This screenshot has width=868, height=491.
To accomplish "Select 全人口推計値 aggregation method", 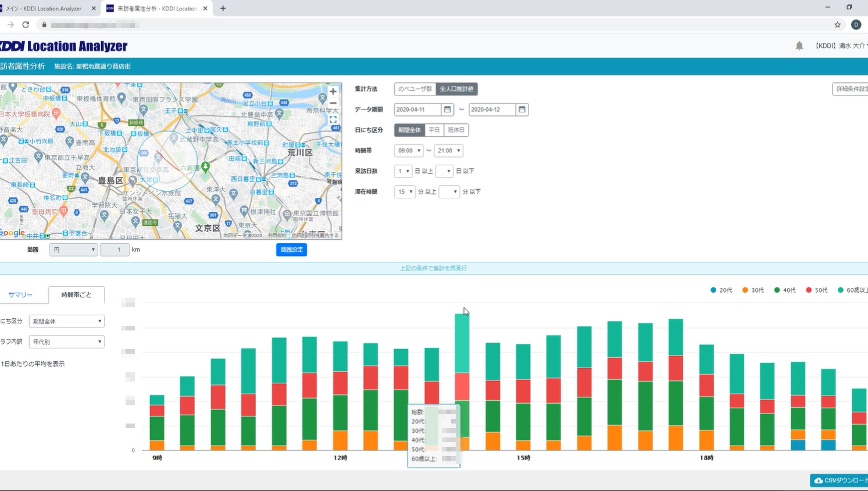I will click(x=456, y=89).
